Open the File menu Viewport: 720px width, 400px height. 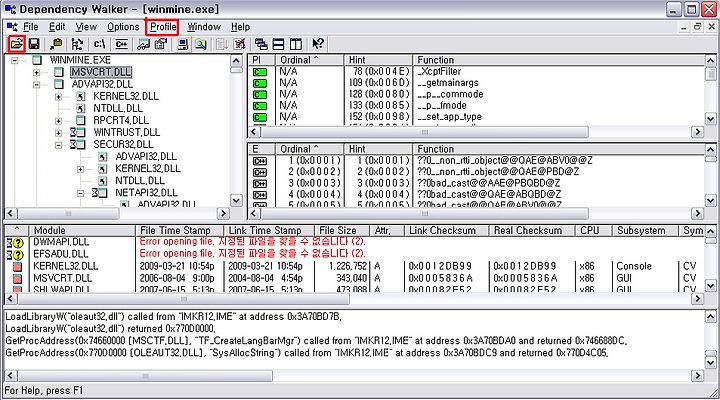[31, 27]
